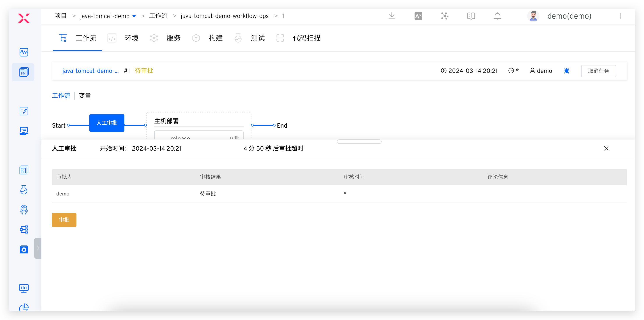
Task: Click the blue debug bug icon
Action: pyautogui.click(x=566, y=71)
